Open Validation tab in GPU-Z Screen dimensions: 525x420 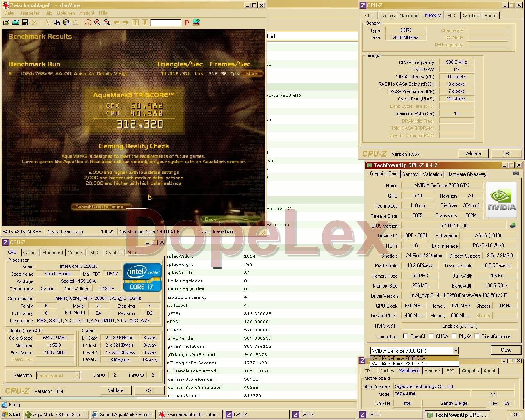(x=432, y=174)
